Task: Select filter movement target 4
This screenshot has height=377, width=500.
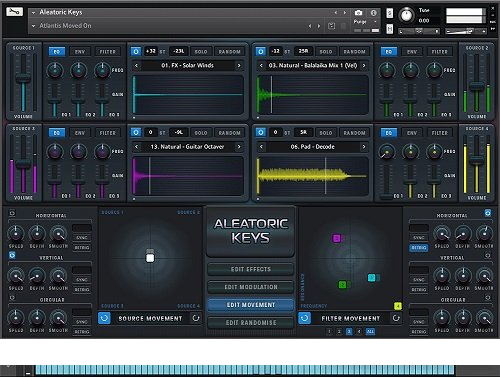Action: coord(359,331)
